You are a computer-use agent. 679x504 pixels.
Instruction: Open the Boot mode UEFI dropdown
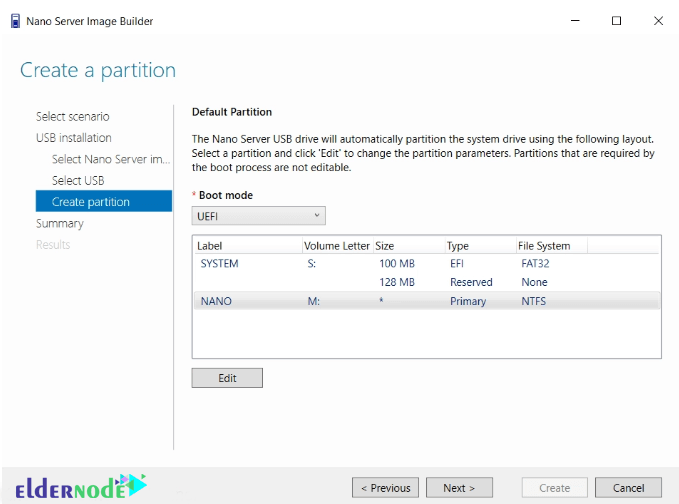coord(259,216)
